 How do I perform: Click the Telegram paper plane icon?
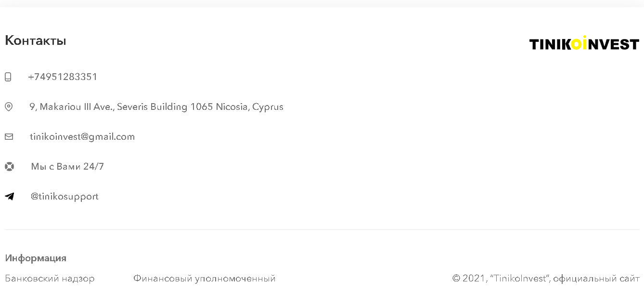click(x=10, y=197)
